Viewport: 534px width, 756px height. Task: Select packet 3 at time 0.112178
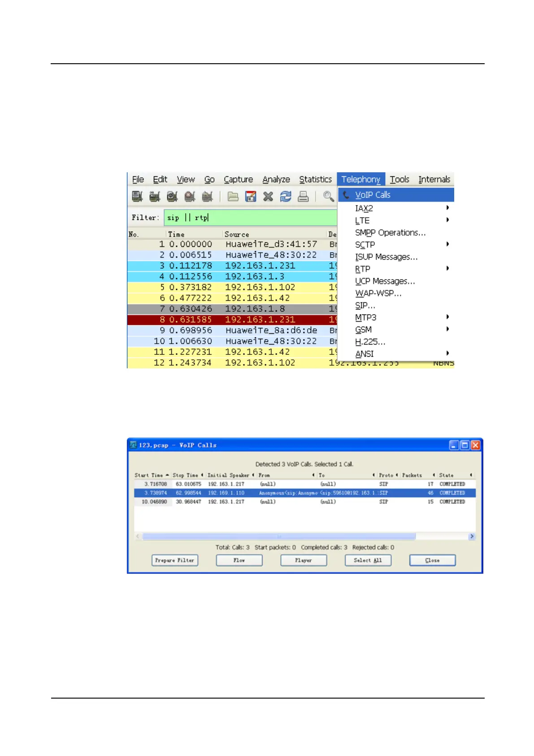coord(232,266)
